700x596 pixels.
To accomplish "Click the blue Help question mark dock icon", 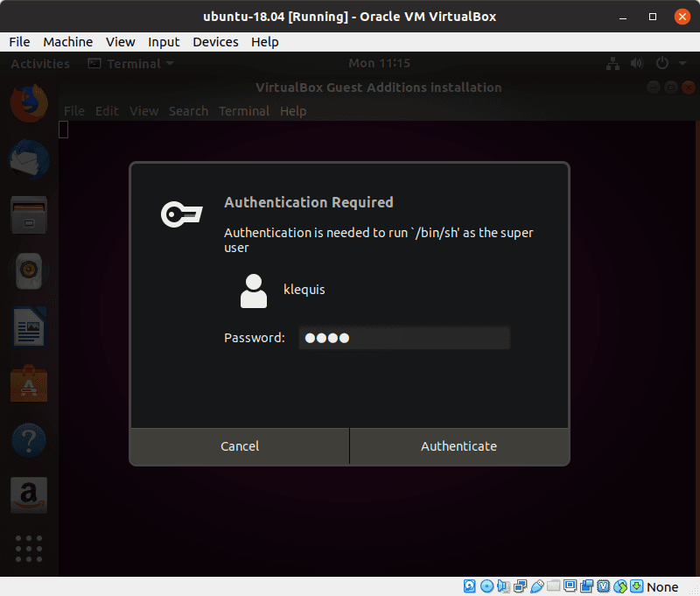I will pos(29,439).
